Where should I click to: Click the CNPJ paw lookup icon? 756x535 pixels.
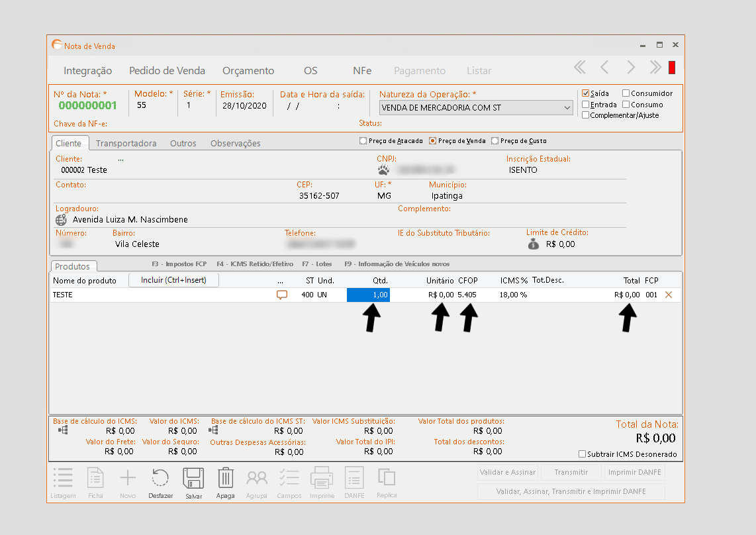point(384,170)
